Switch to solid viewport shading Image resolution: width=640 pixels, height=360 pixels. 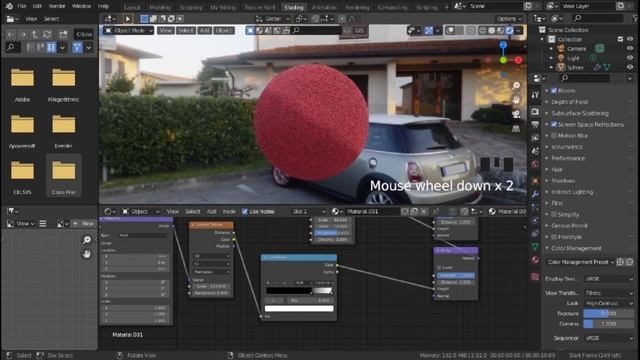pyautogui.click(x=491, y=31)
